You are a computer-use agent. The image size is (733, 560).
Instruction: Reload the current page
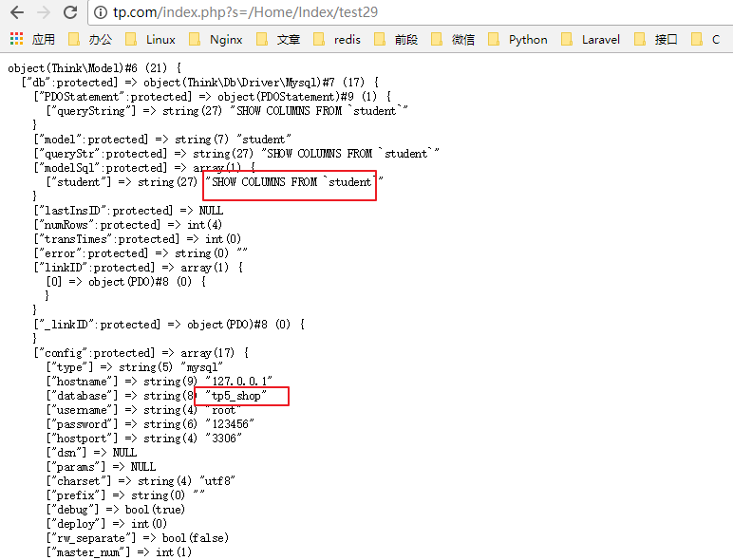[70, 13]
